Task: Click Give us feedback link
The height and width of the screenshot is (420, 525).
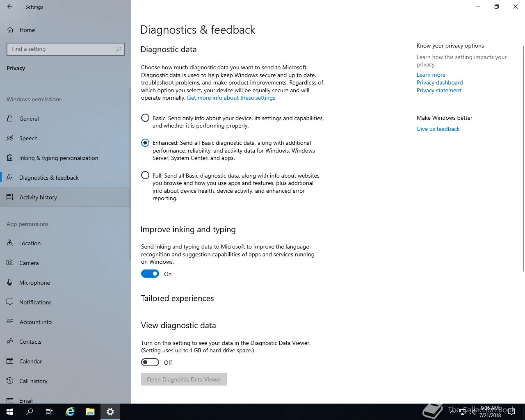Action: [438, 129]
